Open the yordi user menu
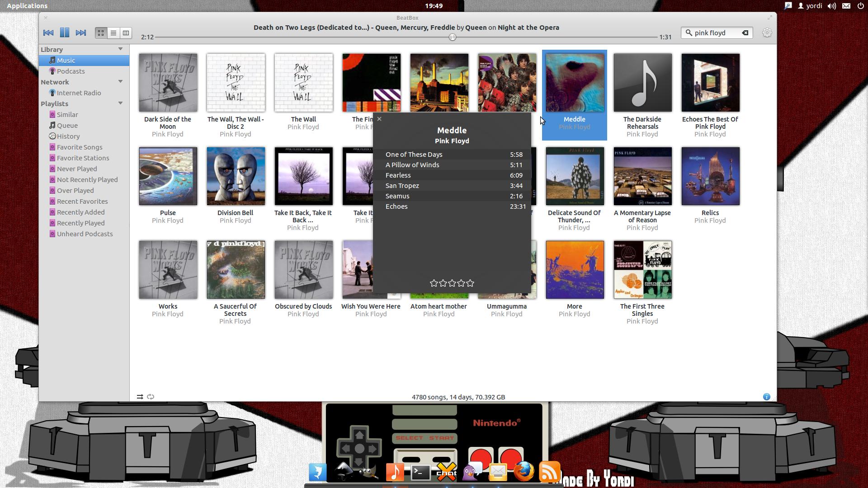 [810, 5]
